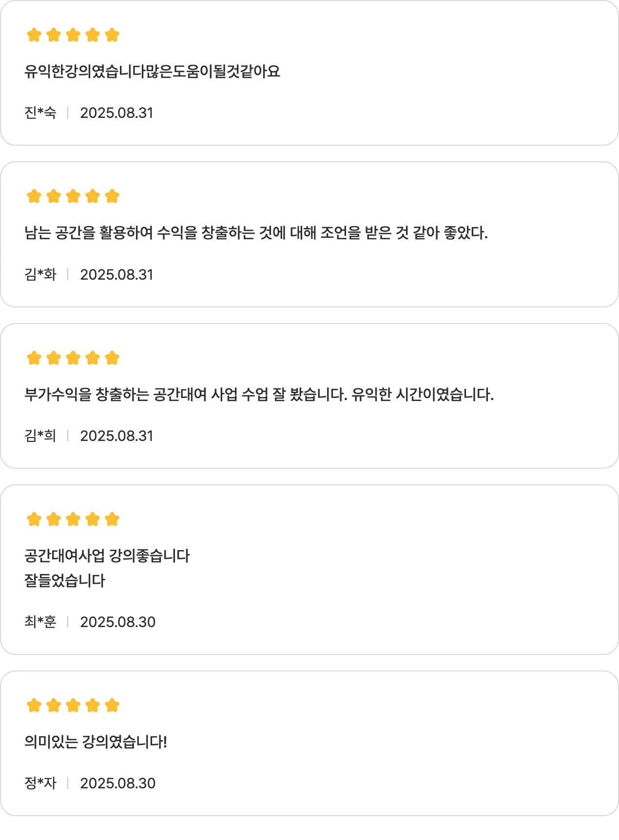Select the third star in 최*훈's review
This screenshot has width=619, height=840.
click(x=73, y=519)
